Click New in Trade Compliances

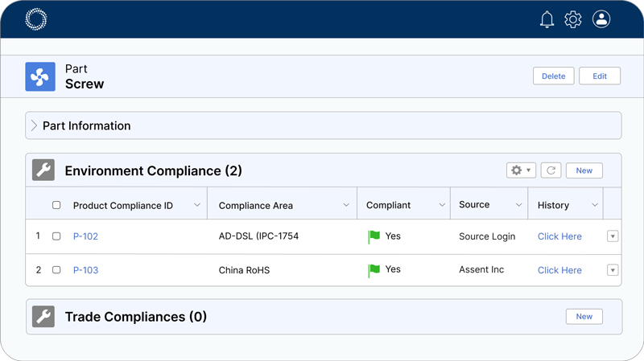click(x=584, y=317)
